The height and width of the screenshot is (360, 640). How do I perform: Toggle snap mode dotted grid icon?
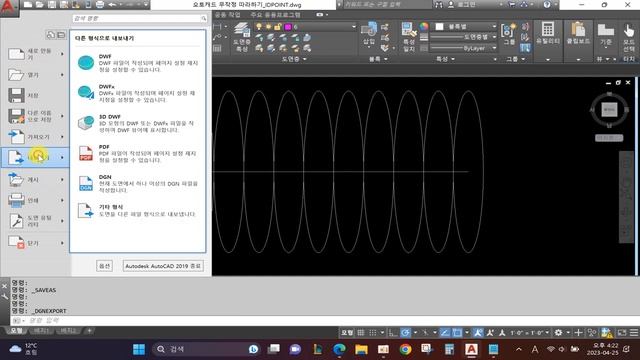tap(372, 333)
